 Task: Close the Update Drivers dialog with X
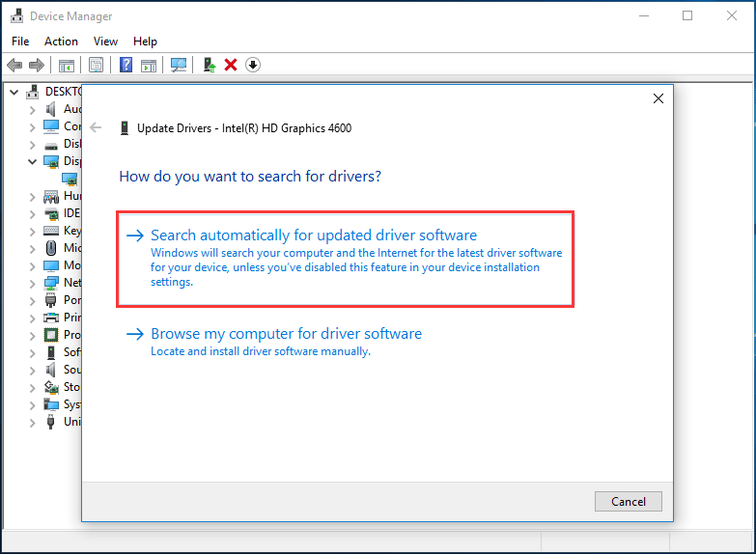click(x=658, y=98)
